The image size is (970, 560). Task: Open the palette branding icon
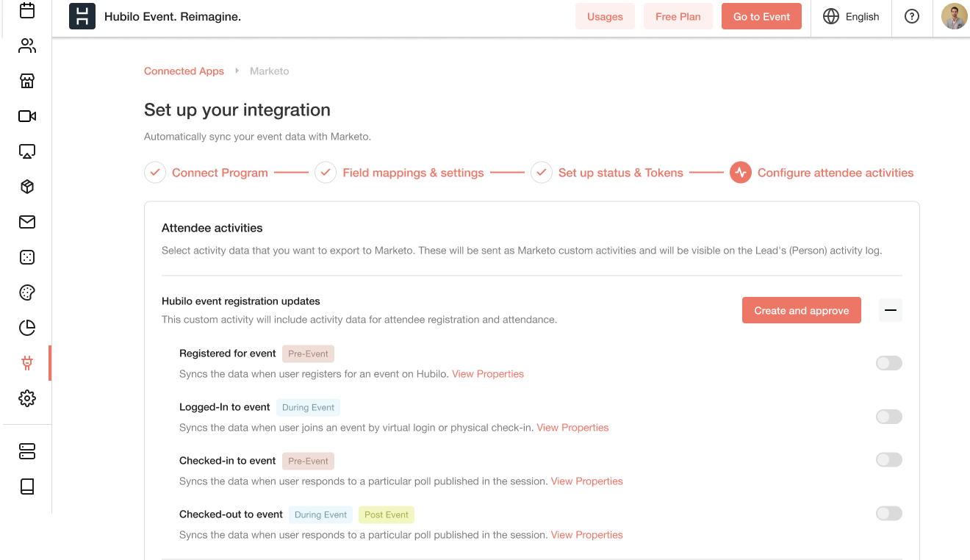point(27,292)
